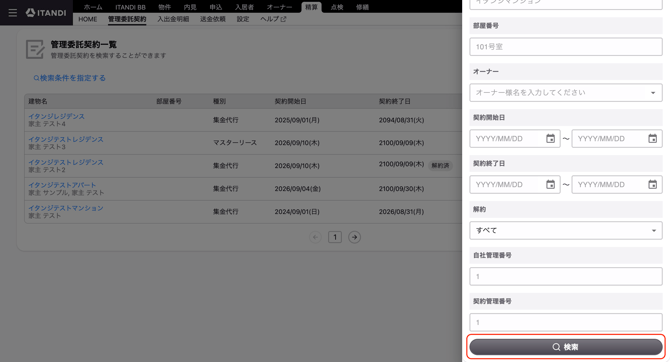
Task: Click the 契約終了日 column header
Action: [x=394, y=101]
